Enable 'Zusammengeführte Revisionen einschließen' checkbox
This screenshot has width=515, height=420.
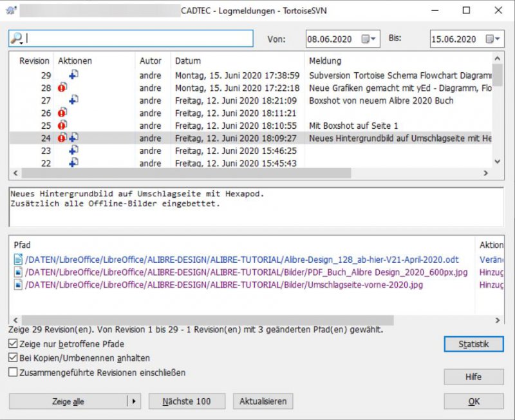pyautogui.click(x=13, y=372)
